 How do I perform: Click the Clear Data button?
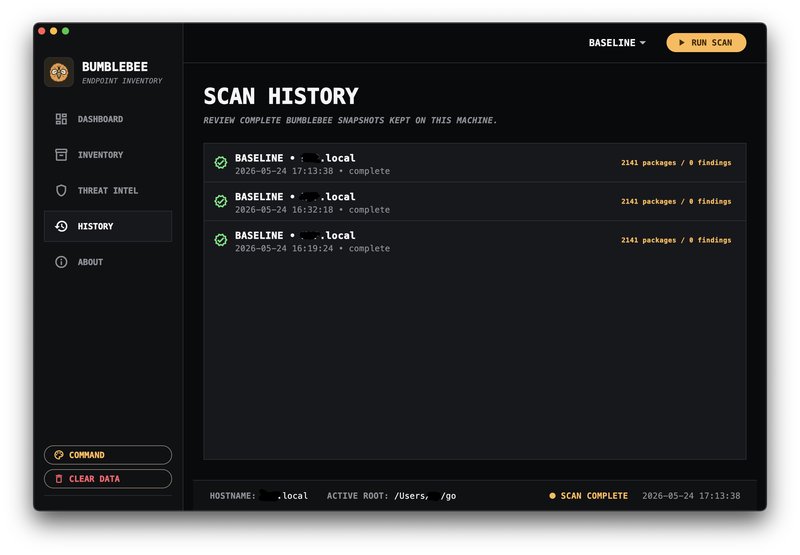(x=108, y=478)
